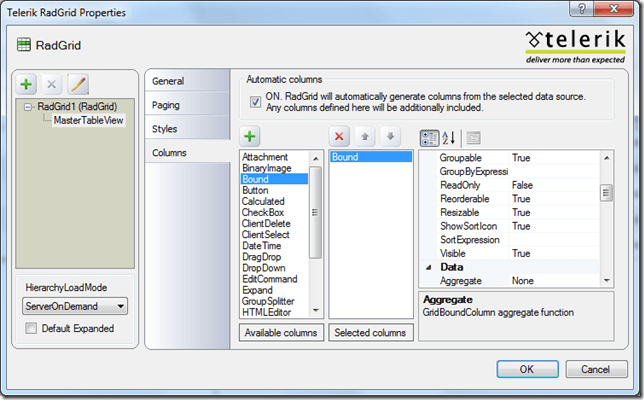Click the help question mark button

(x=582, y=8)
